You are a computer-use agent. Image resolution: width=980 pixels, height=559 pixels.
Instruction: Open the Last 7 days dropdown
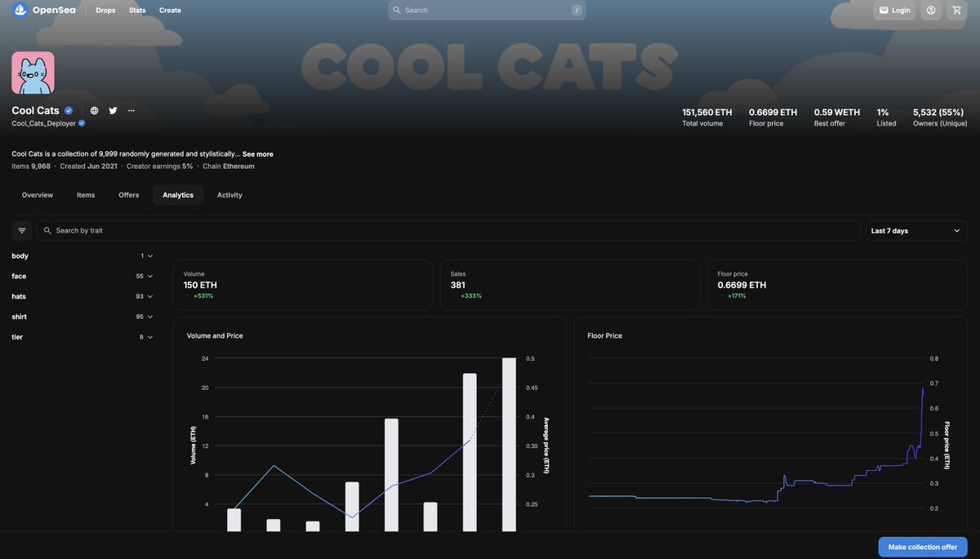tap(916, 230)
